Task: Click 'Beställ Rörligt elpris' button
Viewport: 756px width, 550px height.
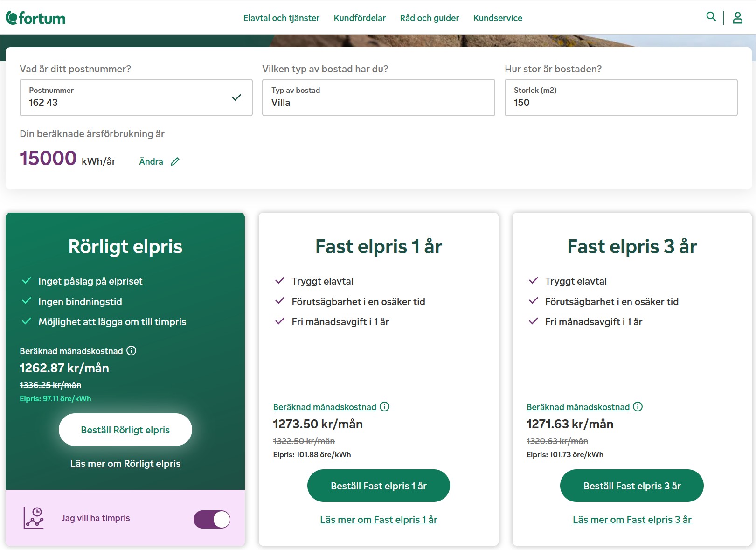Action: pos(125,430)
